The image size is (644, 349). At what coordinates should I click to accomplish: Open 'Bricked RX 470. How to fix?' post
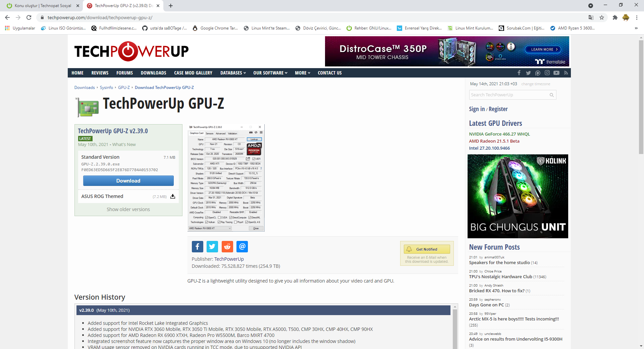click(497, 291)
